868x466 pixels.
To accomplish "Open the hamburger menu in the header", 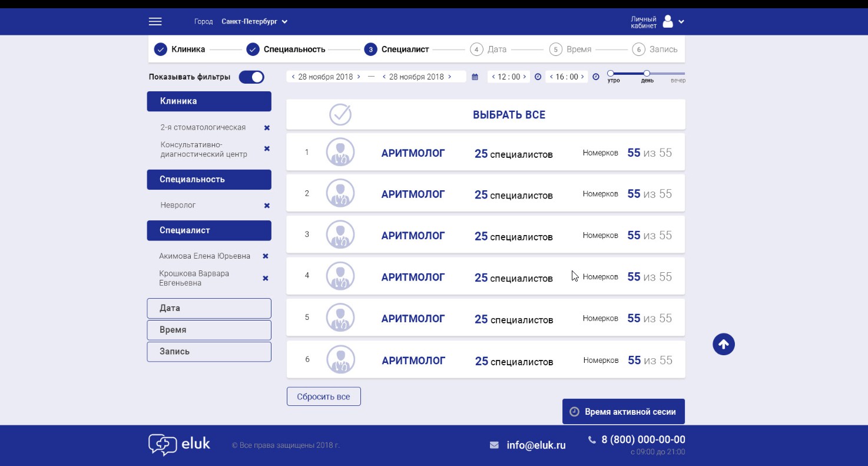I will point(155,22).
